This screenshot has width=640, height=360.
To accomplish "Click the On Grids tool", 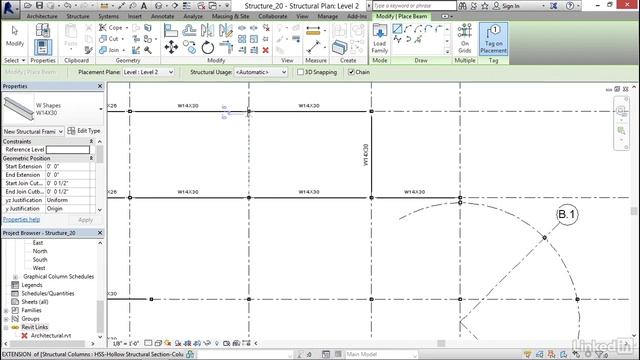I will click(x=464, y=38).
